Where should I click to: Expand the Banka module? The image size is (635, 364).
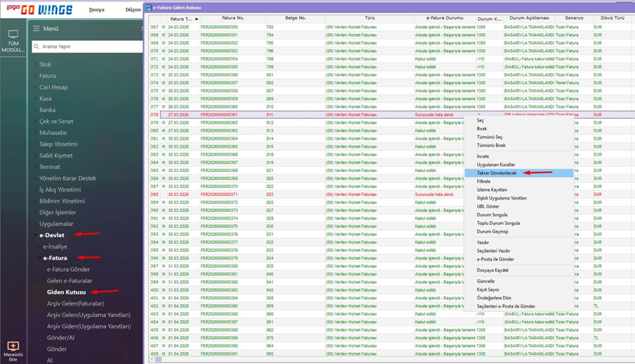click(x=35, y=109)
